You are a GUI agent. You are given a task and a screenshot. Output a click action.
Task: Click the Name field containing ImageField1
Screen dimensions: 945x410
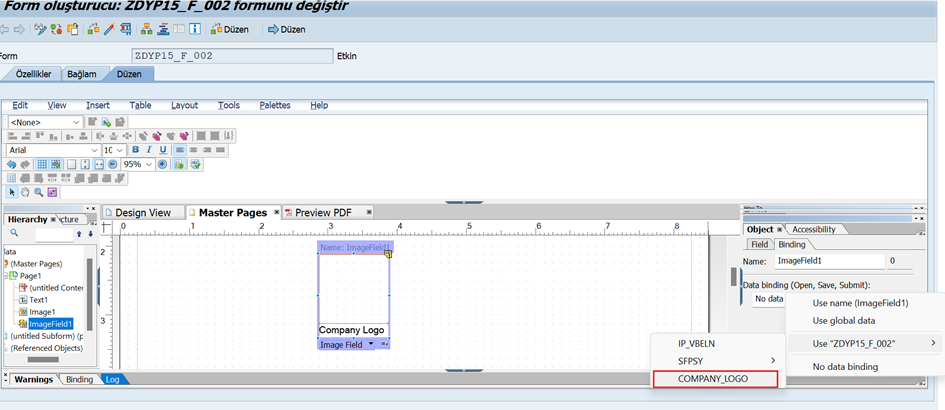coord(829,261)
